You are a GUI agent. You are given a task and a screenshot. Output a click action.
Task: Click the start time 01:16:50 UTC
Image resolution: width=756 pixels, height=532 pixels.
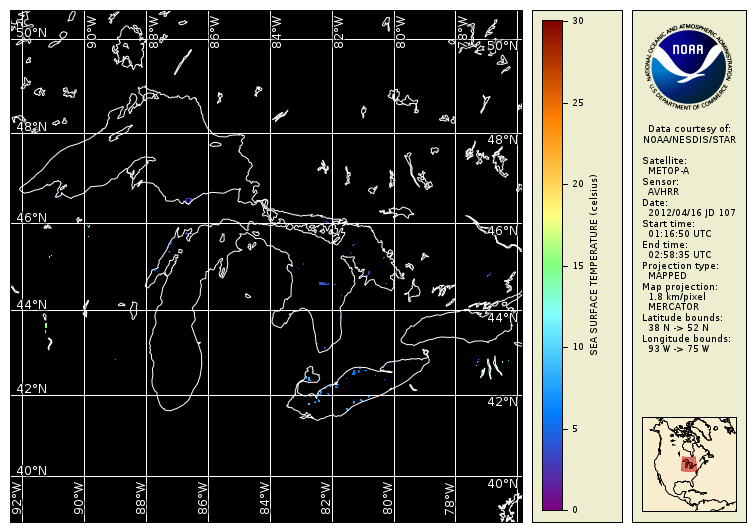[x=679, y=234]
